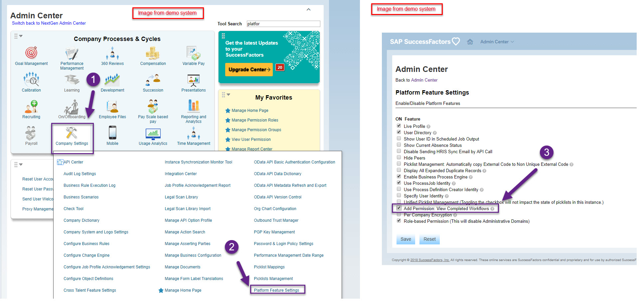This screenshot has width=644, height=303.
Task: Open the tile menu arrow above Reset User Account
Action: pyautogui.click(x=21, y=164)
